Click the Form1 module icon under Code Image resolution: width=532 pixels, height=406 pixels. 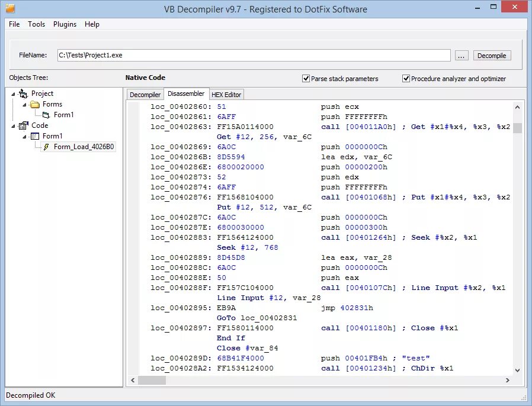[35, 136]
